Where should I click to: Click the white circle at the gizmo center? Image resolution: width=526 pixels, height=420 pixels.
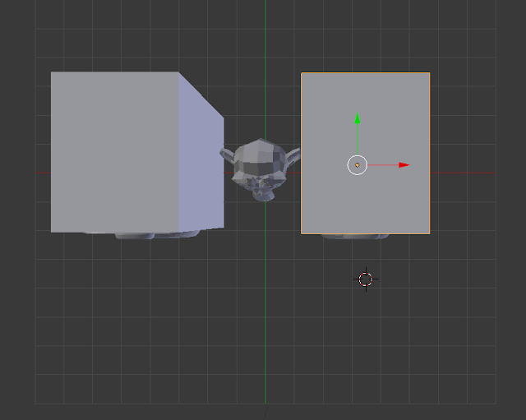(x=358, y=165)
